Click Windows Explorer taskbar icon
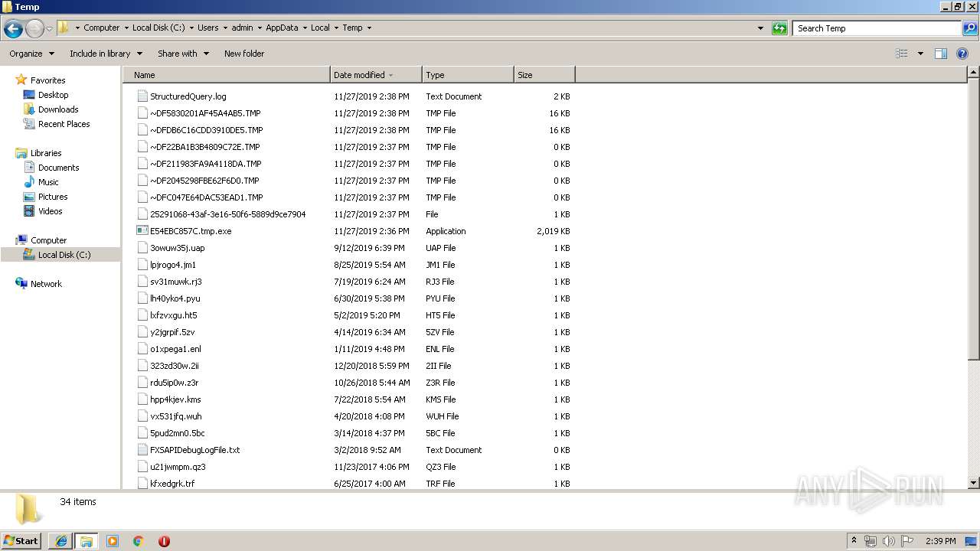The height and width of the screenshot is (551, 980). [x=87, y=541]
